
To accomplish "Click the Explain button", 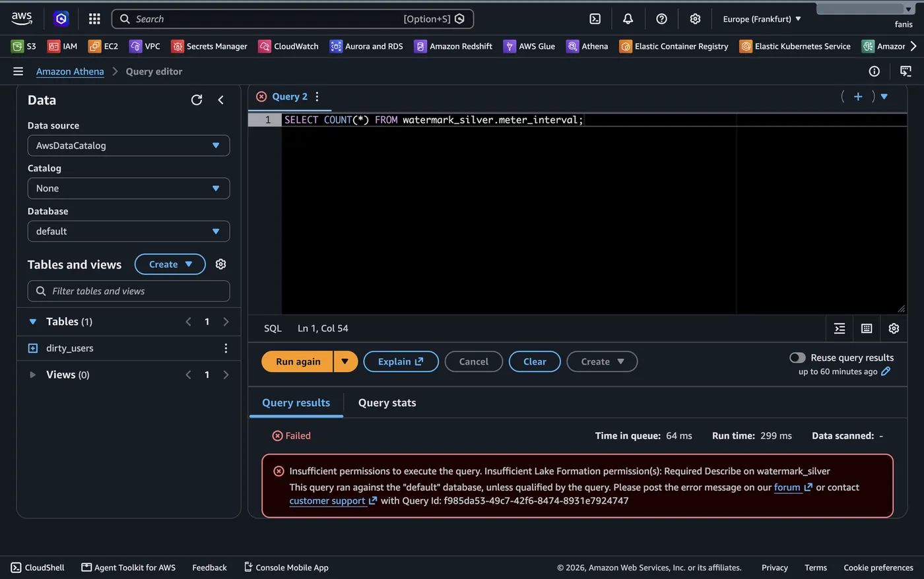I will (x=401, y=361).
